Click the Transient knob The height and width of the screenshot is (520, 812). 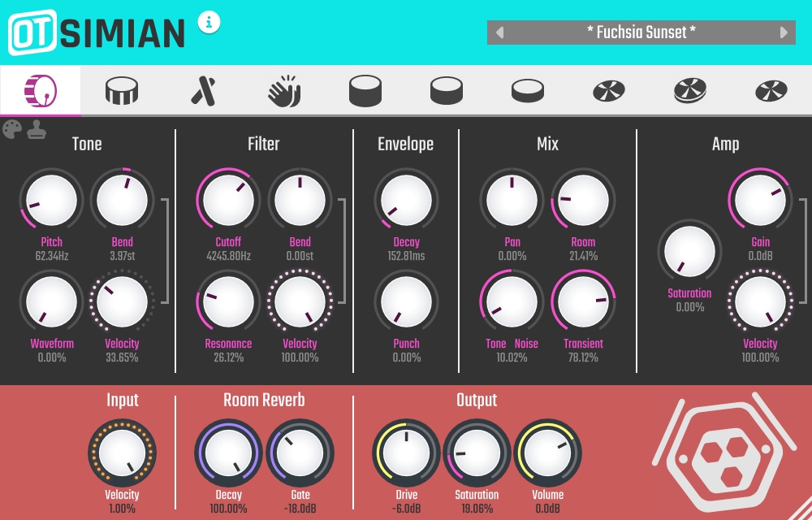click(583, 302)
